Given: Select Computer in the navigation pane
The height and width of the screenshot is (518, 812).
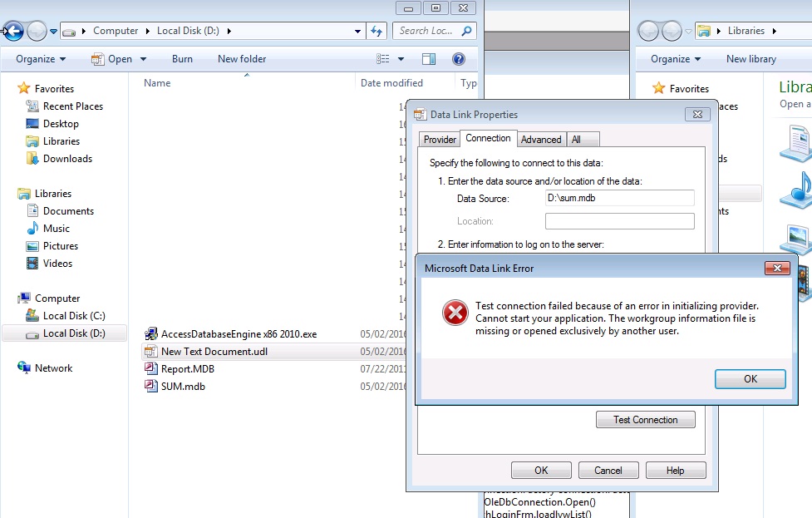Looking at the screenshot, I should click(x=57, y=298).
